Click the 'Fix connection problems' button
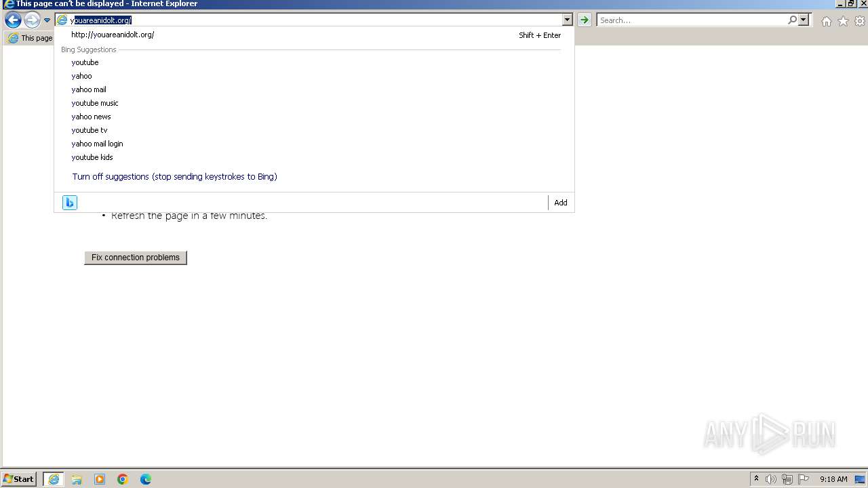 136,258
